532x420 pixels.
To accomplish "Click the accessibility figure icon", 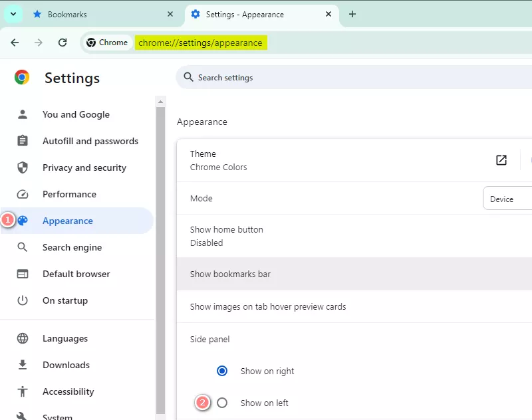I will tap(23, 391).
